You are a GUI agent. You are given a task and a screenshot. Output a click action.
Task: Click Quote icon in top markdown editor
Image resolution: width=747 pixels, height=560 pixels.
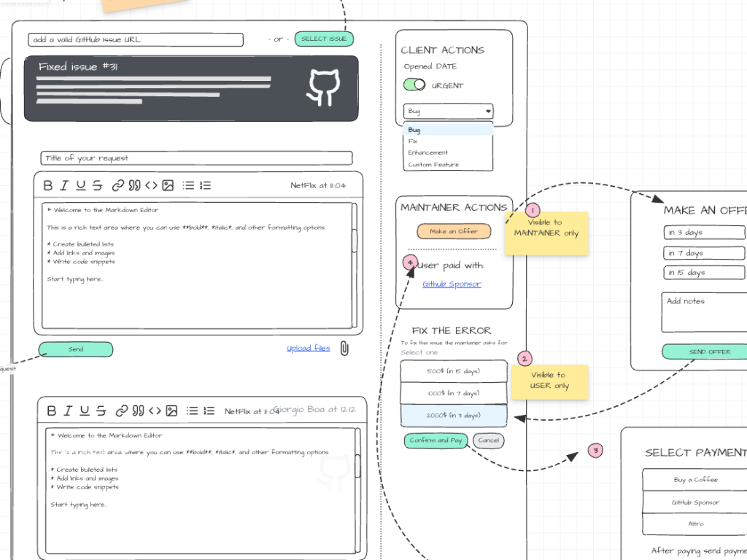[x=135, y=185]
